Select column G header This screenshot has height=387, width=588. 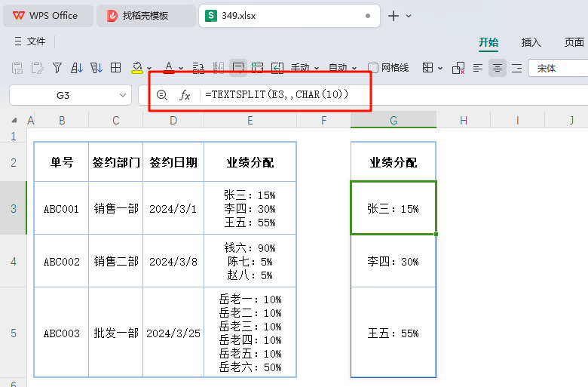[394, 121]
